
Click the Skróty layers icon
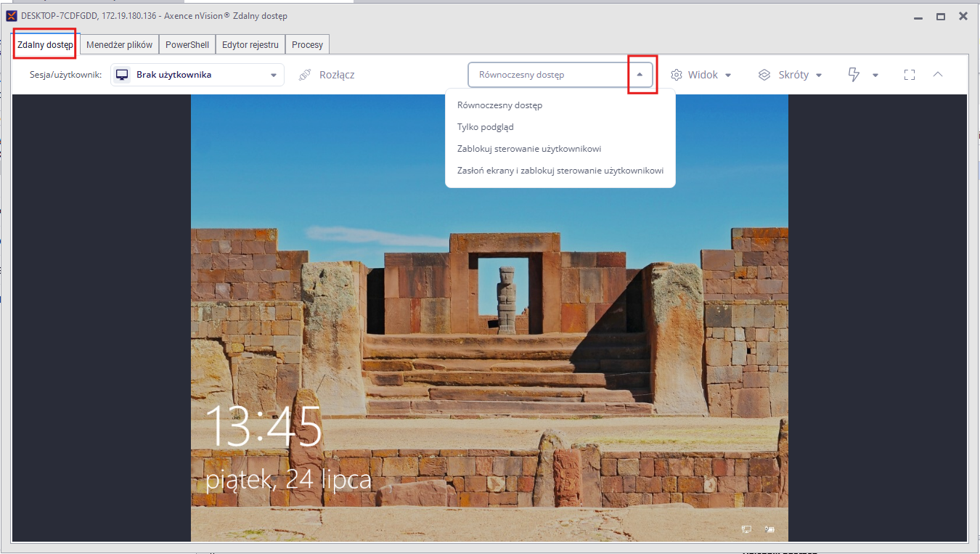click(764, 75)
